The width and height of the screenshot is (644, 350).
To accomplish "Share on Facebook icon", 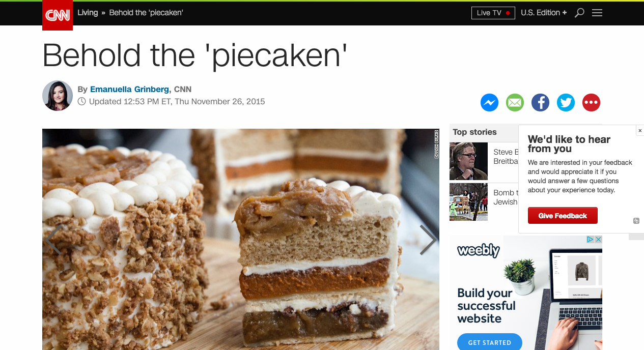I will (540, 103).
